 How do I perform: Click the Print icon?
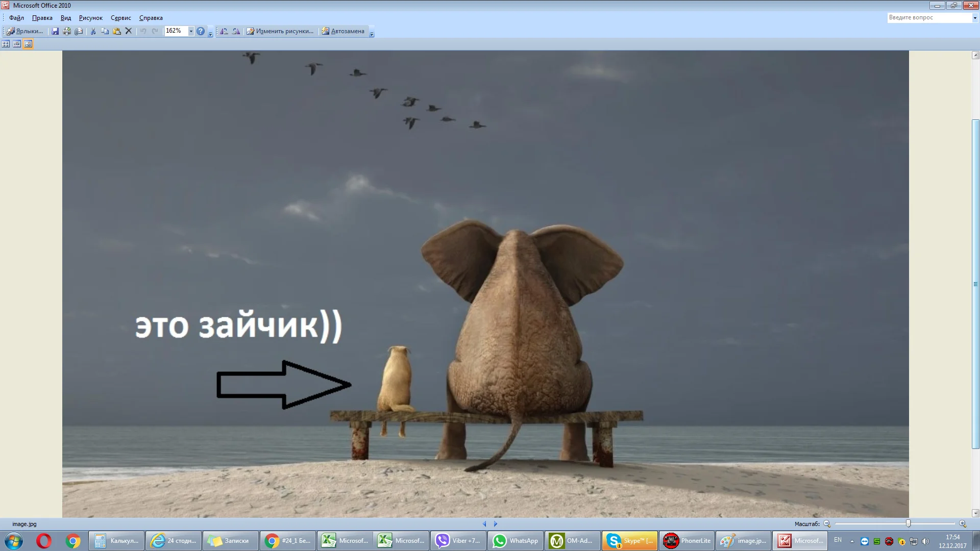[67, 31]
